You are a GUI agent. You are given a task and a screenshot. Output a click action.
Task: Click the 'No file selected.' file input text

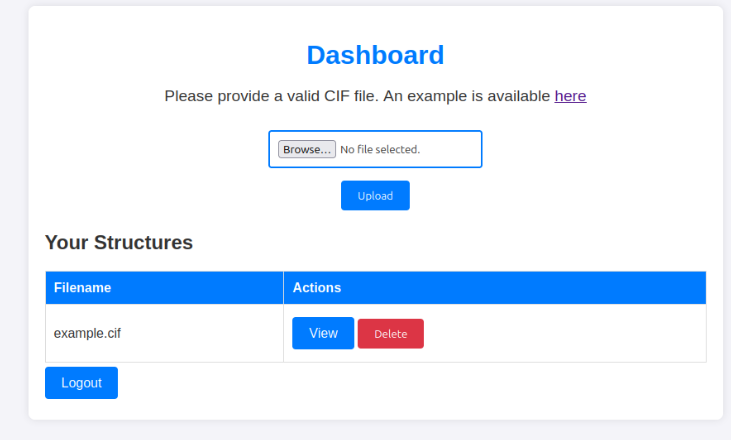pyautogui.click(x=380, y=149)
